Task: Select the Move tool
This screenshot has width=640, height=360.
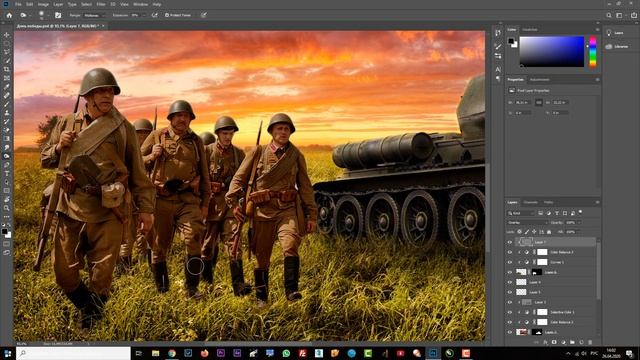Action: point(7,35)
